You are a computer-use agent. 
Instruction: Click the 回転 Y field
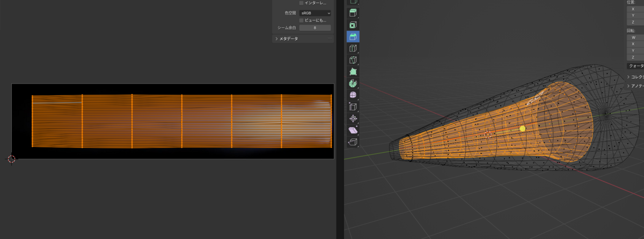(635, 50)
